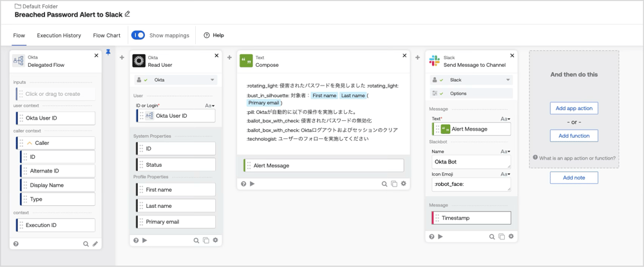Open the Options row in Slack card
Image resolution: width=644 pixels, height=267 pixels.
click(471, 93)
